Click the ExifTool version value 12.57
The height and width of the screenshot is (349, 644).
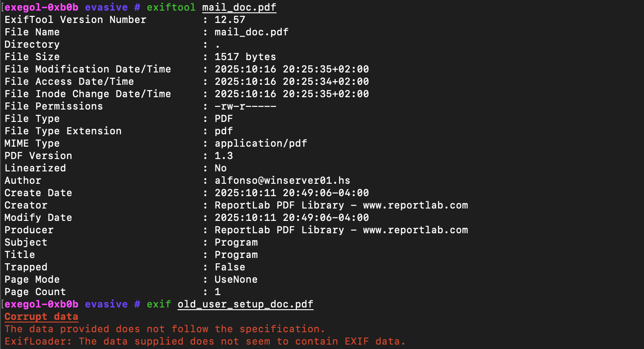tap(230, 20)
